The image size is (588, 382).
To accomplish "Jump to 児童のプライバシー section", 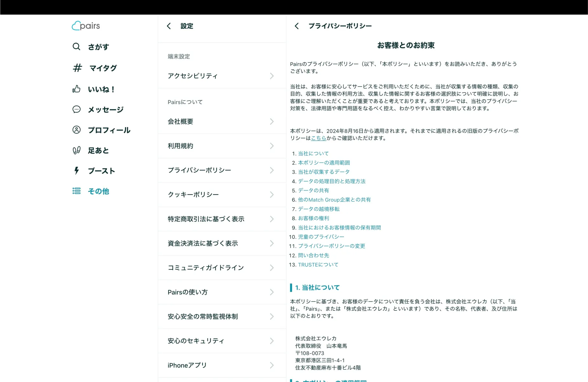I will pos(321,237).
